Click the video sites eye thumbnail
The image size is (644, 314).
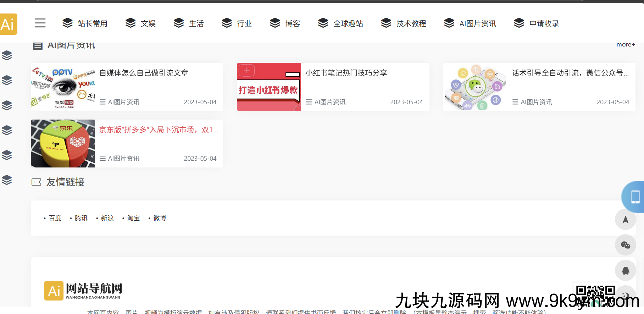pos(63,87)
